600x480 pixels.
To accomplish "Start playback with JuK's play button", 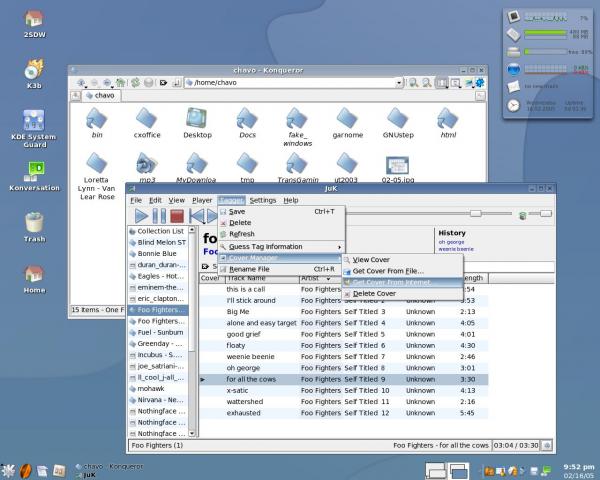I will [x=141, y=216].
